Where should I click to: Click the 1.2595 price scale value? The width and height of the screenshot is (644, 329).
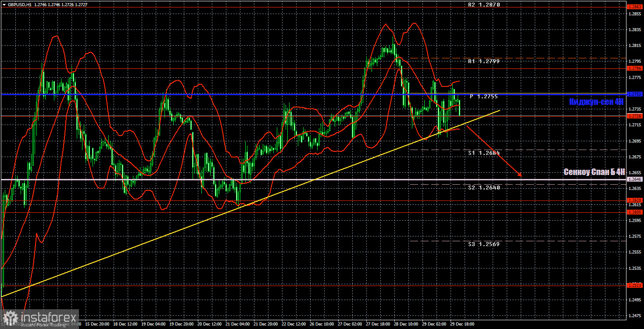(635, 221)
